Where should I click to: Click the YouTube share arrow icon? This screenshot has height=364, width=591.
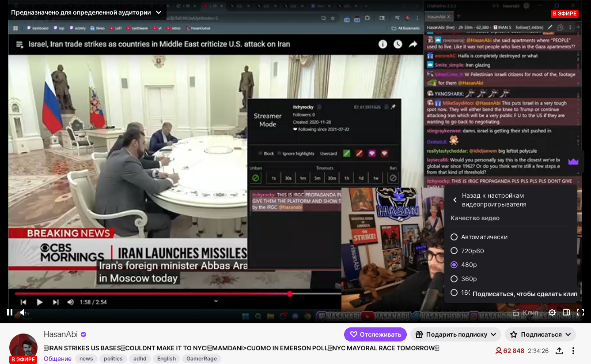pos(413,44)
